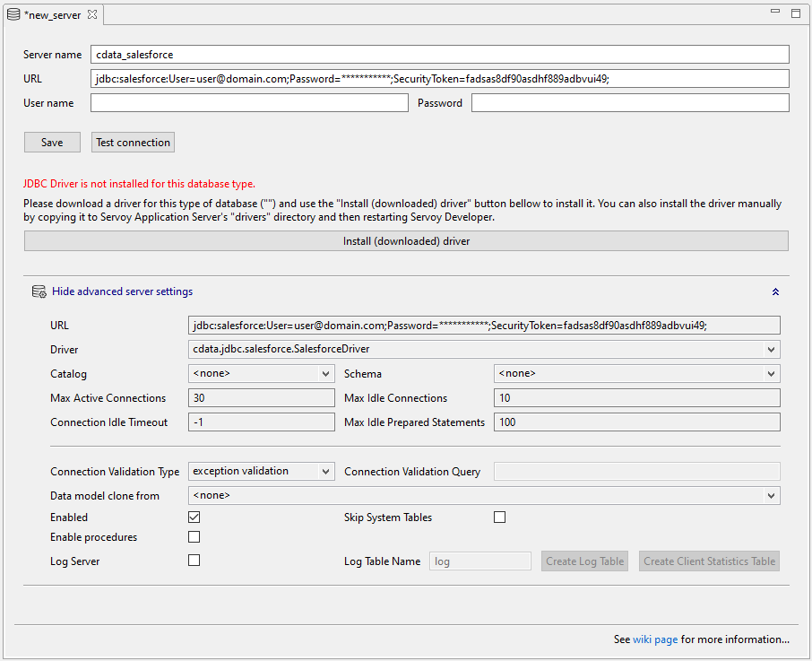This screenshot has height=661, width=812.
Task: Click the Save button
Action: point(52,143)
